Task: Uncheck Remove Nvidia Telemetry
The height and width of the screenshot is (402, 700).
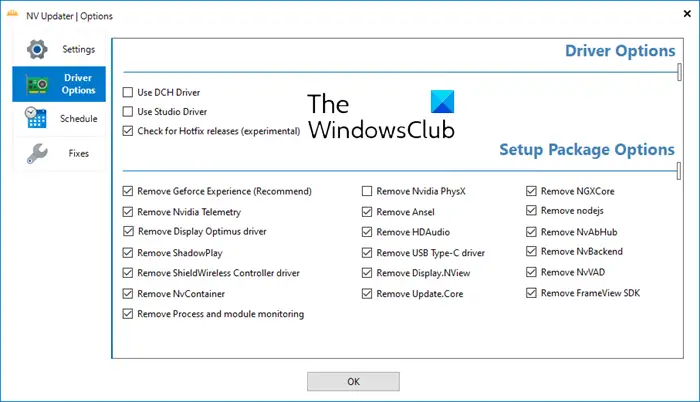Action: click(x=127, y=212)
